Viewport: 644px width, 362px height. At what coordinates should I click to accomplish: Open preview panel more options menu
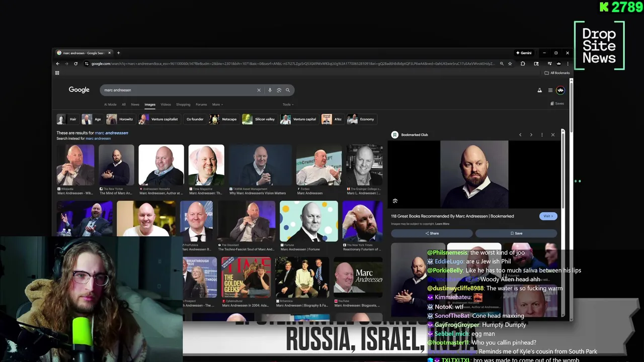(542, 135)
